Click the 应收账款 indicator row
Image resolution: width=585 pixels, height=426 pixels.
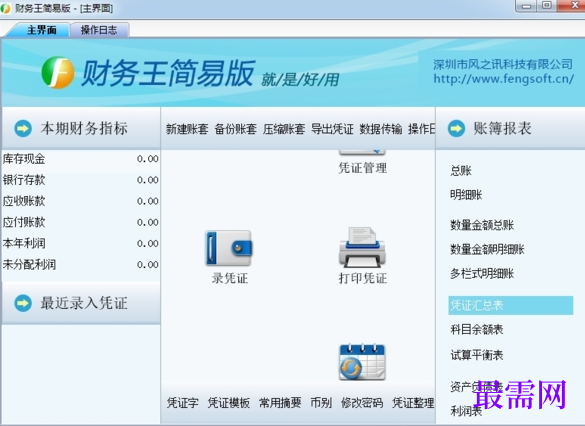tap(81, 201)
